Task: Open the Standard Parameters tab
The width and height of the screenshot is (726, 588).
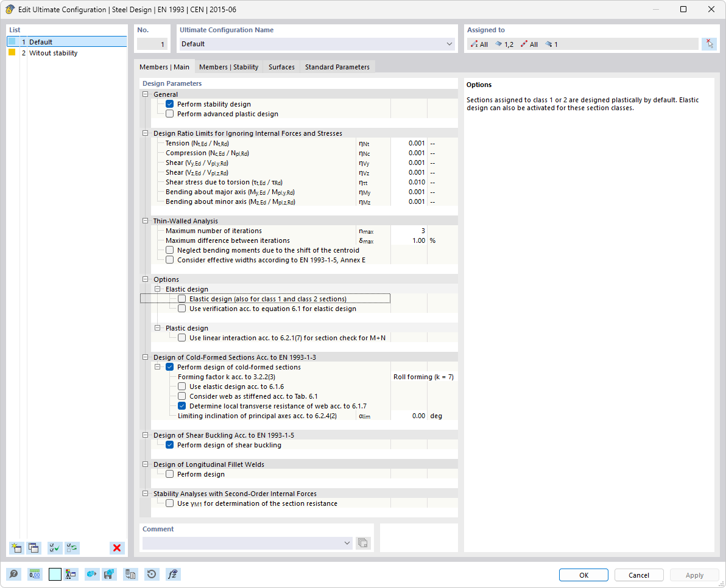Action: pyautogui.click(x=337, y=67)
